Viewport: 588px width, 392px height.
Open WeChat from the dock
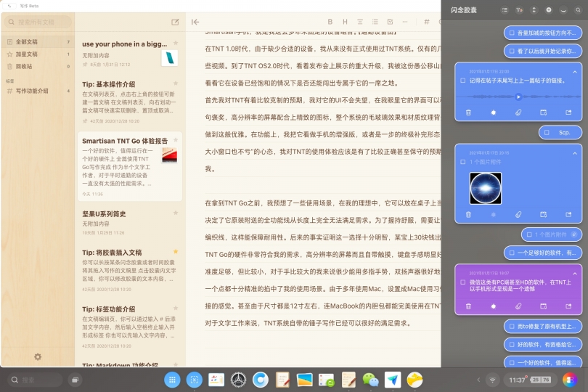click(x=370, y=379)
